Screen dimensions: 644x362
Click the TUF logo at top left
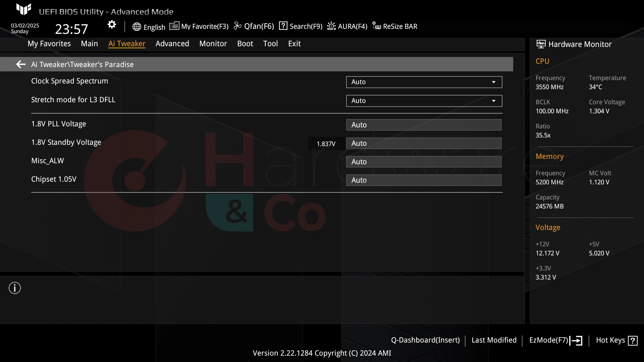coord(24,9)
